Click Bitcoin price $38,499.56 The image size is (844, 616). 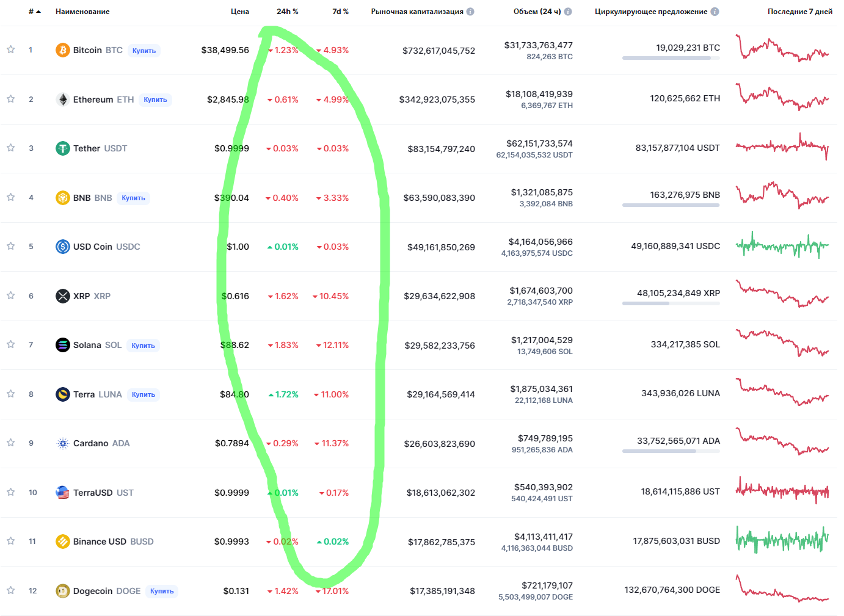point(225,50)
